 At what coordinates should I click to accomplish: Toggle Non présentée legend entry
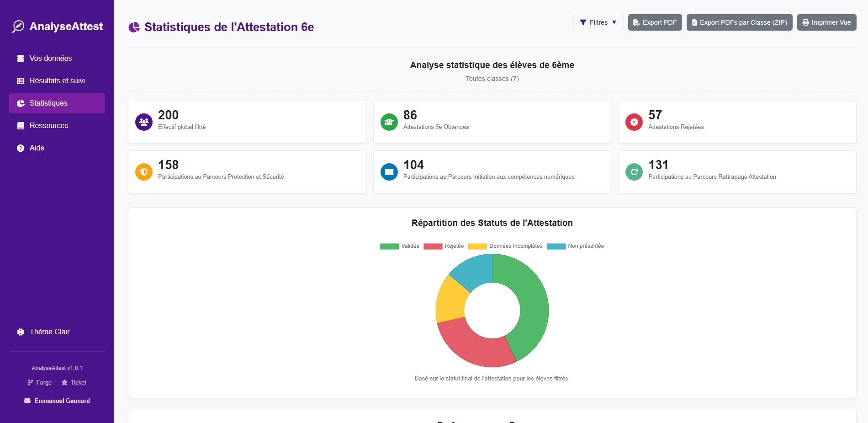pos(576,246)
